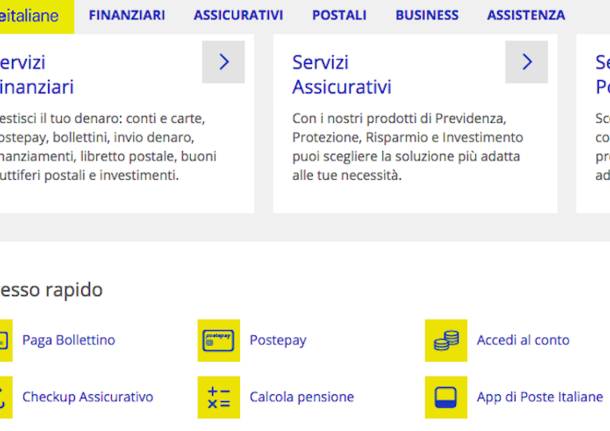Screen dimensions: 610x431
Task: Open the Finanziari menu
Action: (127, 15)
